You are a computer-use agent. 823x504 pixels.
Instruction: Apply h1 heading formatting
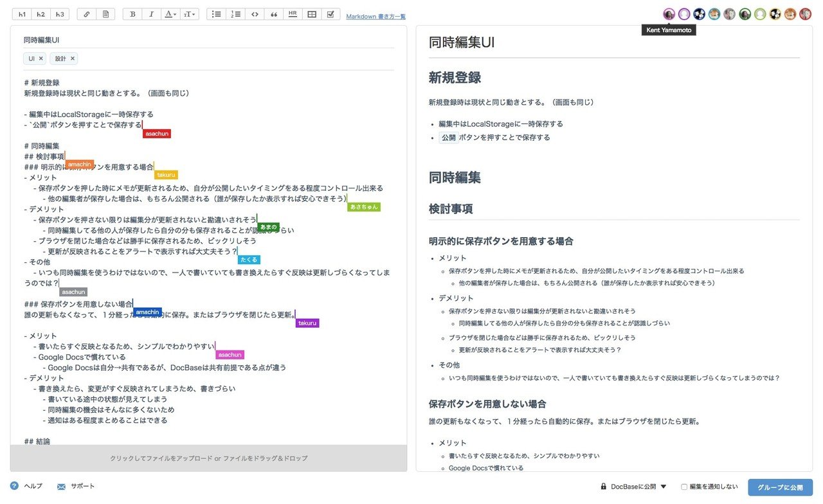coord(21,14)
